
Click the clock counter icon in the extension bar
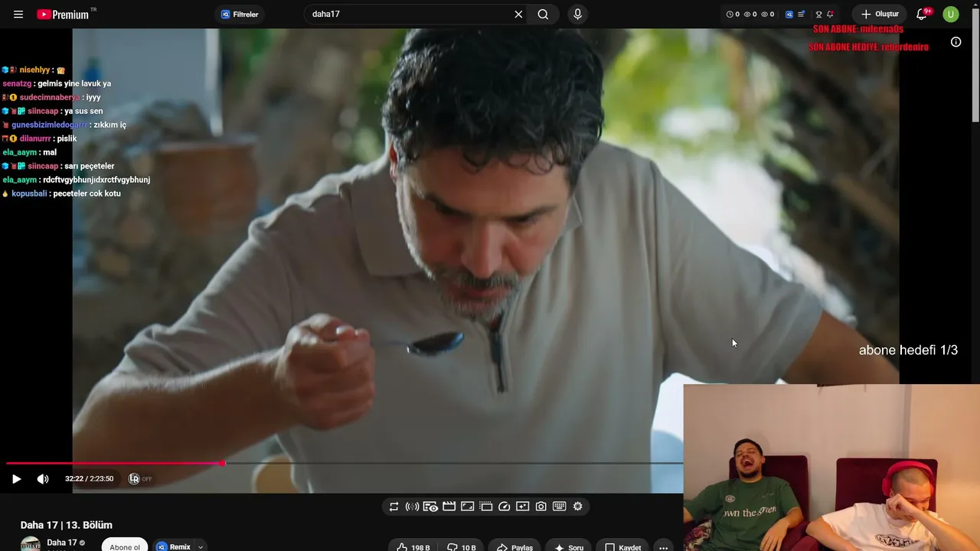[730, 15]
